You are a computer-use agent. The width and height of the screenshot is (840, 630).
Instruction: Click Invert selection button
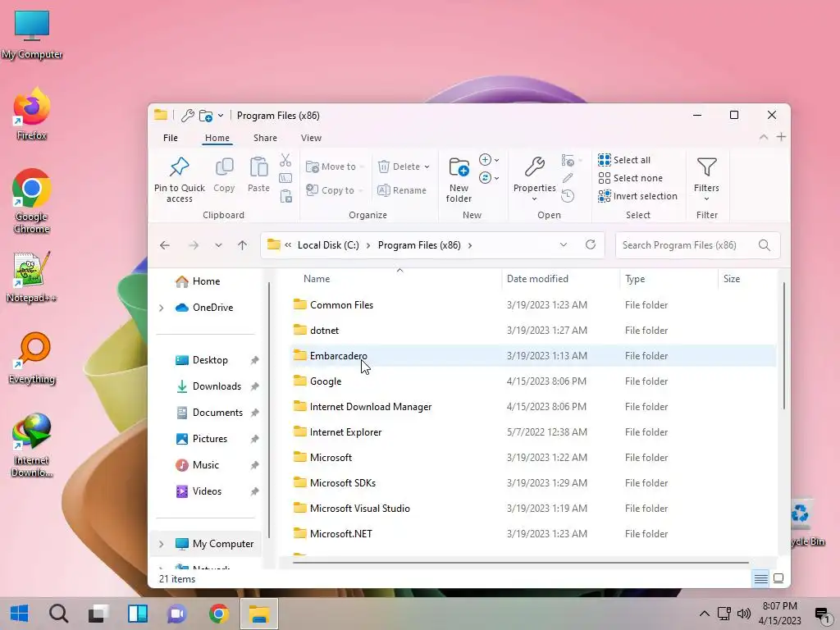pyautogui.click(x=637, y=196)
